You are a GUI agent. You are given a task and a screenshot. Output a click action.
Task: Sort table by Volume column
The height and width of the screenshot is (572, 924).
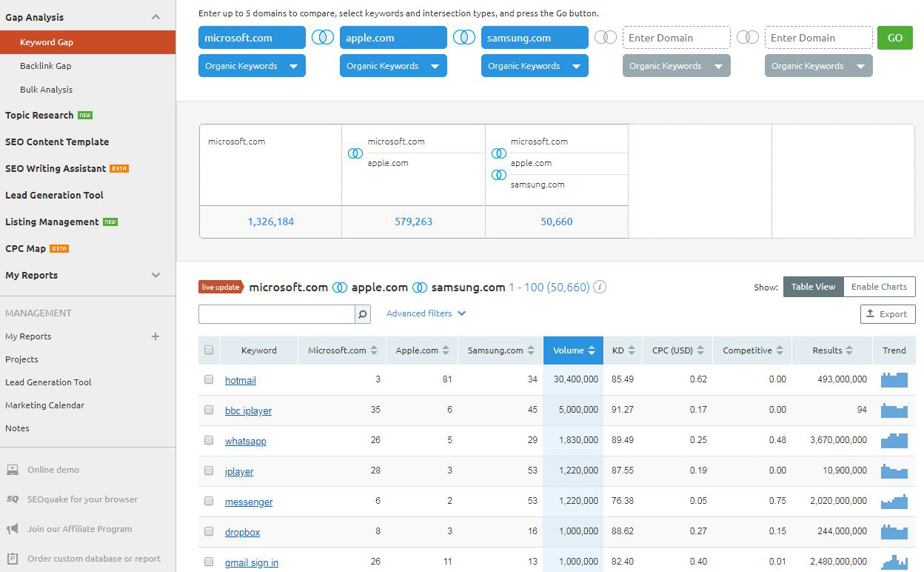pyautogui.click(x=573, y=350)
